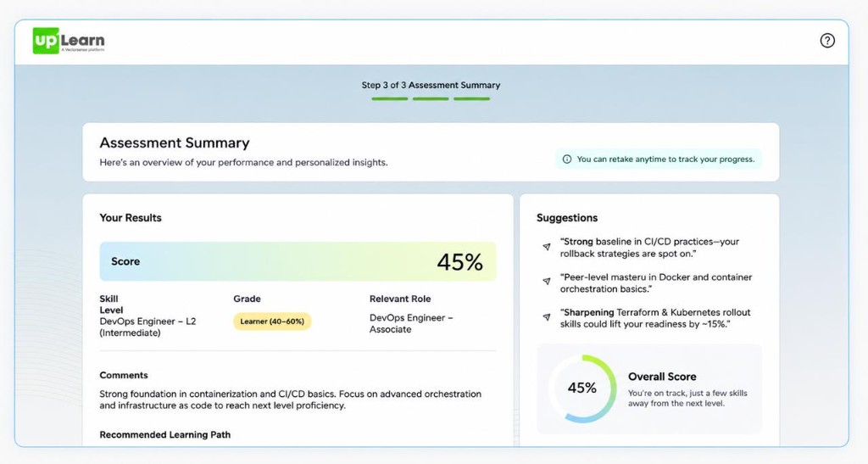Click the Learner (40–60%) grade badge

272,321
